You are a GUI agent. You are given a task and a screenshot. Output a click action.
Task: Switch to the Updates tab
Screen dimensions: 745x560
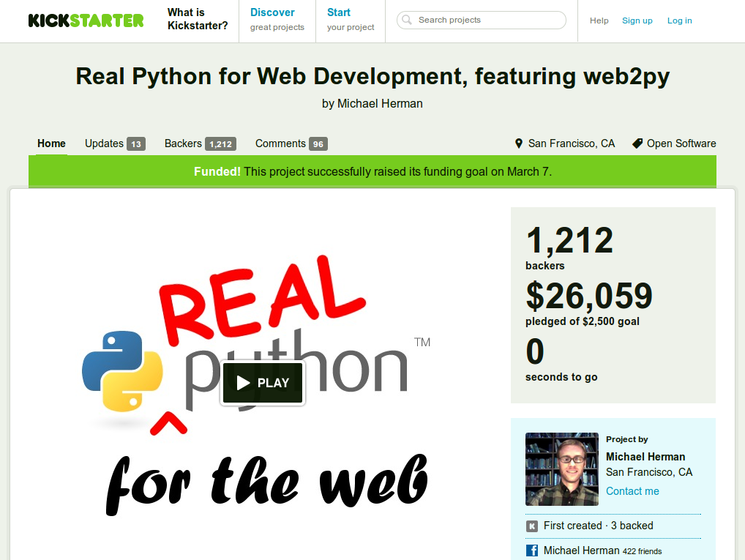click(115, 143)
